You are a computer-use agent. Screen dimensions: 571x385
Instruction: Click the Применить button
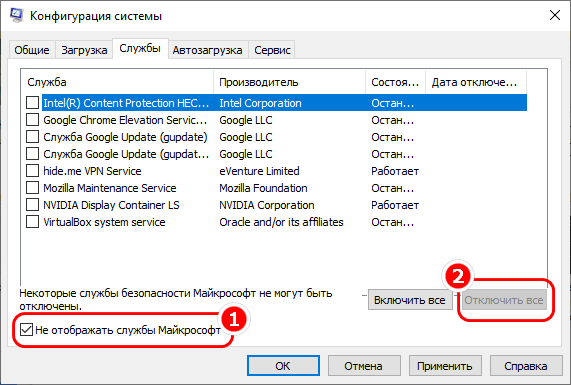445,366
